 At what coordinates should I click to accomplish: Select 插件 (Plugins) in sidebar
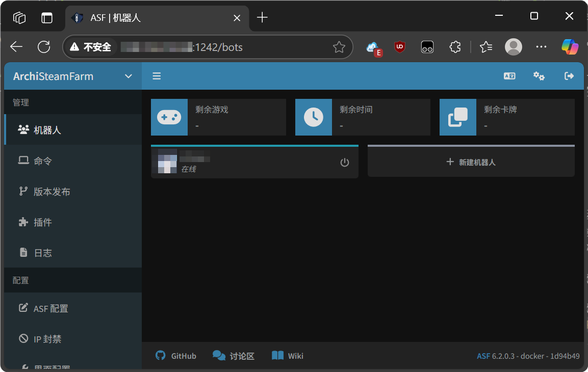[x=43, y=222]
